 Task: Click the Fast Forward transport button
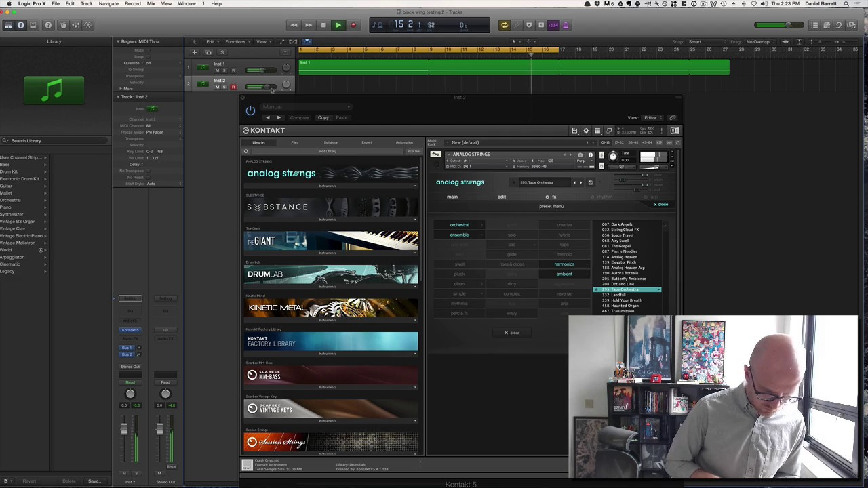point(309,25)
